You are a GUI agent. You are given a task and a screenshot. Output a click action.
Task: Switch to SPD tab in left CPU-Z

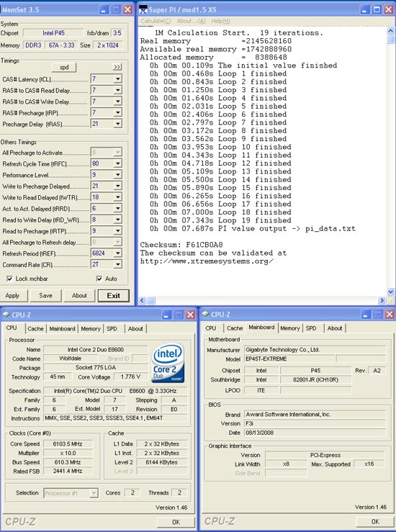click(x=112, y=328)
